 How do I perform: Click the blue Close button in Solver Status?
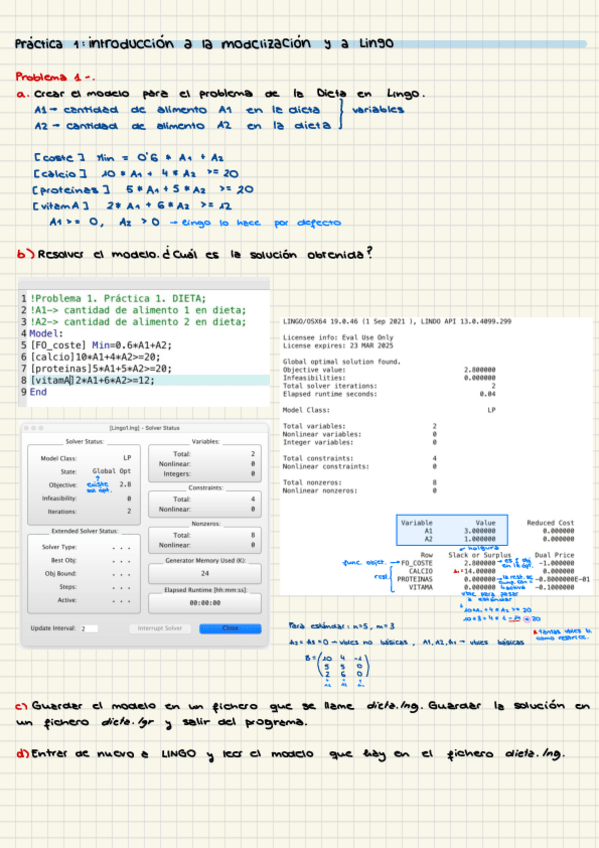tap(230, 628)
